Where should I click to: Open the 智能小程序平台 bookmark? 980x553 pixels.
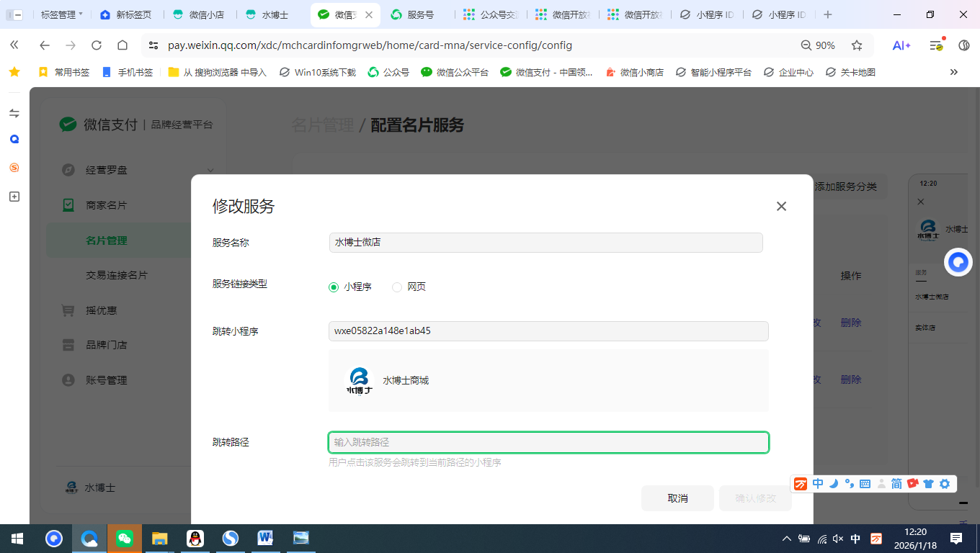tap(713, 72)
